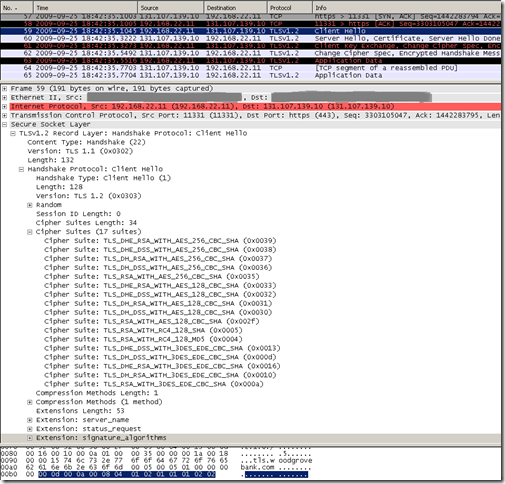Select packet 60 Server Hello row
505x484 pixels.
(x=251, y=38)
